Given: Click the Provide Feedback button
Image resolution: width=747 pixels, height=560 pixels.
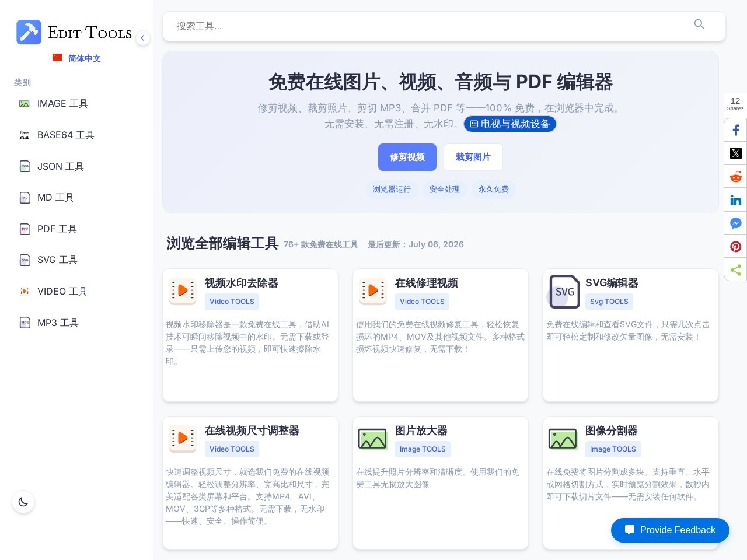Looking at the screenshot, I should point(670,530).
